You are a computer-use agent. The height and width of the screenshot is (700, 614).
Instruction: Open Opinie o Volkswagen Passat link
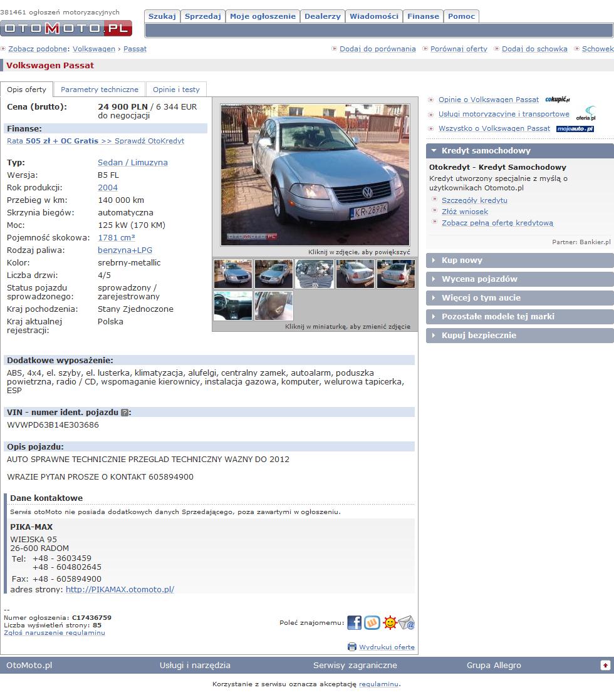tap(489, 100)
